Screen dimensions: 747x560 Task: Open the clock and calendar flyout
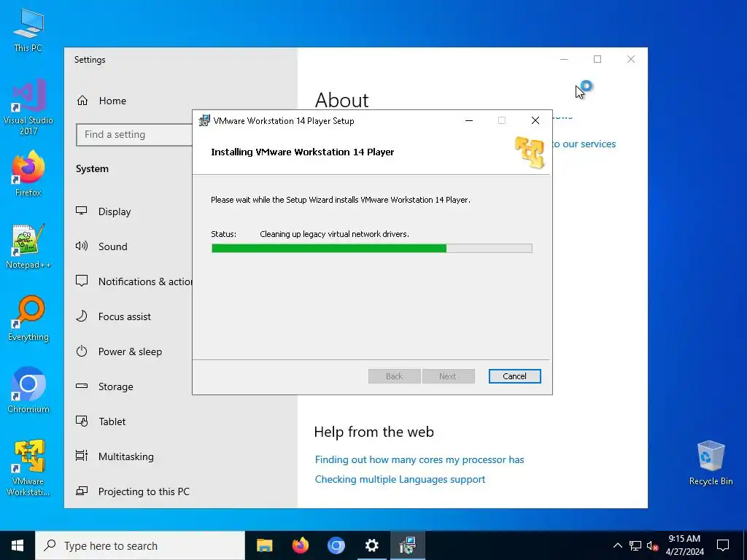[684, 545]
